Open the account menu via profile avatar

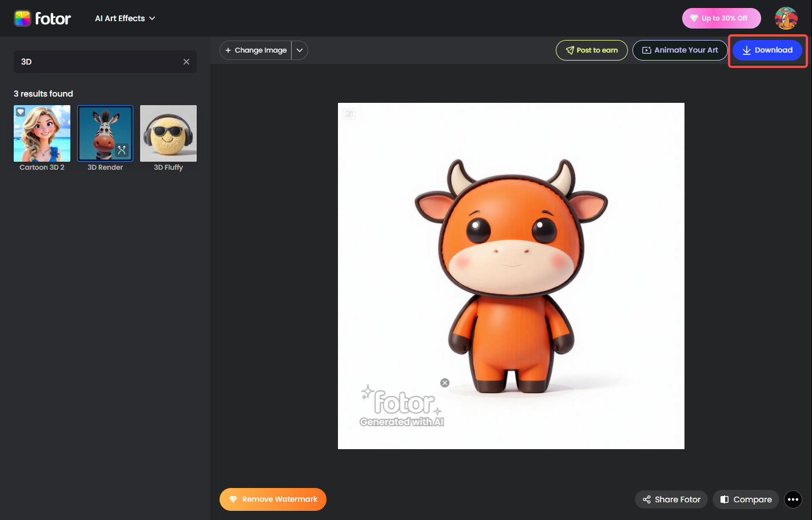786,18
